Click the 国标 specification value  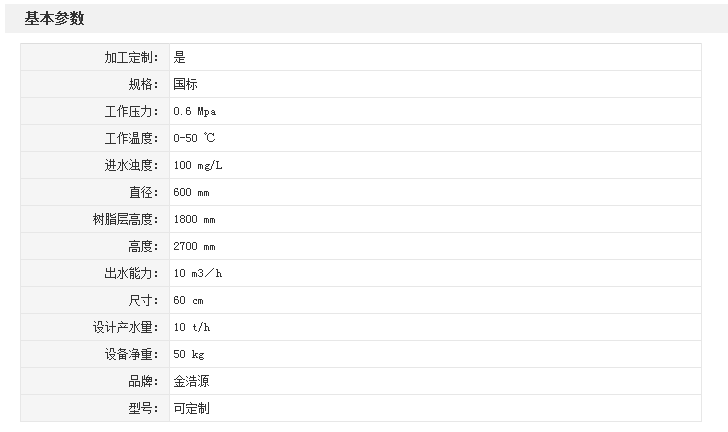point(185,84)
